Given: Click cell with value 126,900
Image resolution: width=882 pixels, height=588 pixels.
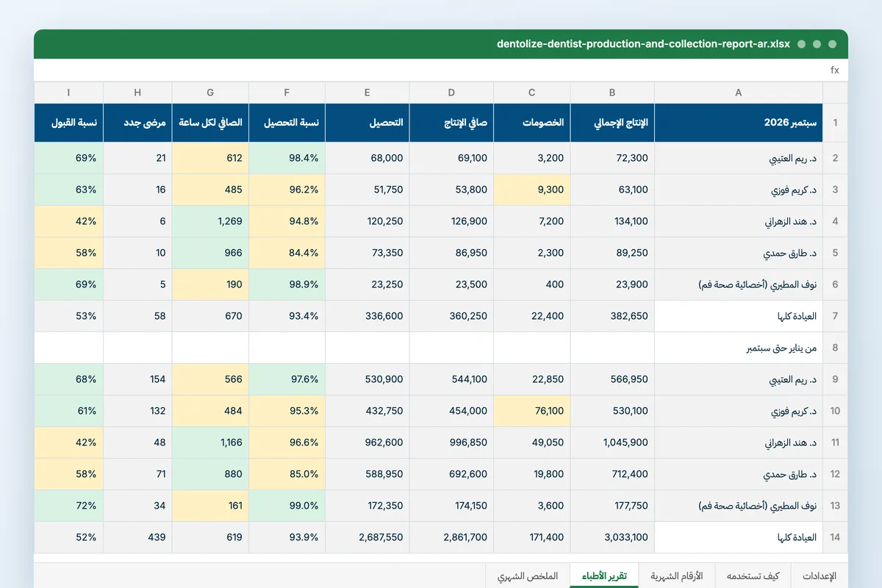Looking at the screenshot, I should point(452,221).
